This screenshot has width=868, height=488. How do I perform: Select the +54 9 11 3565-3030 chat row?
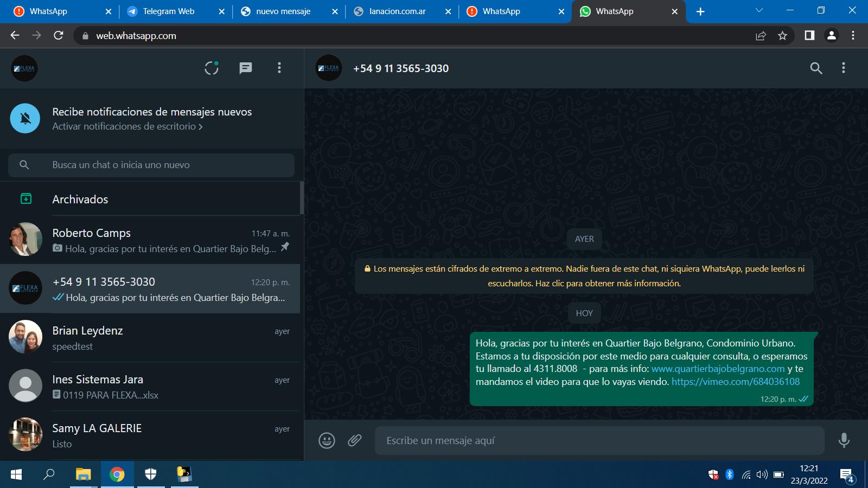click(x=150, y=289)
